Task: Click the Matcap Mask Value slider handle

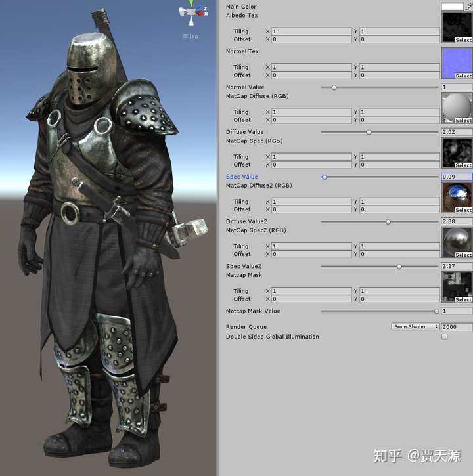Action: coord(437,311)
